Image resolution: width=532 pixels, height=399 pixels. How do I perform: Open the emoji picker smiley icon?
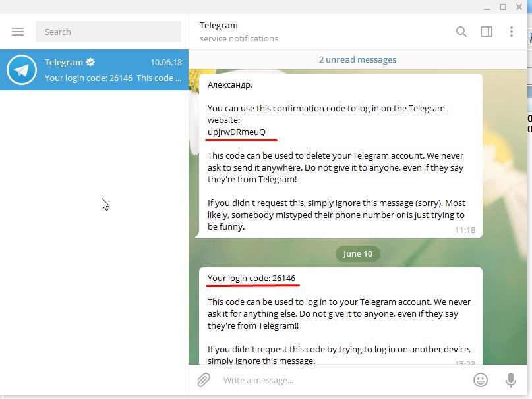(x=481, y=380)
